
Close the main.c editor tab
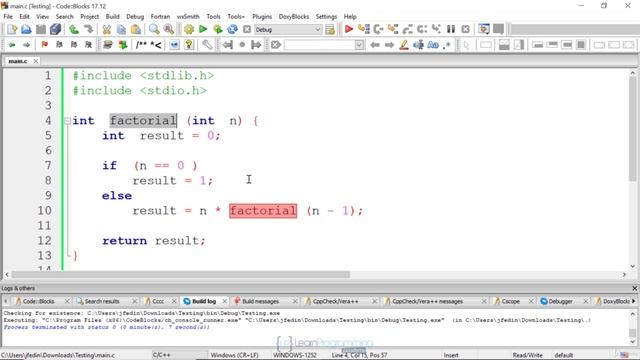coord(36,61)
